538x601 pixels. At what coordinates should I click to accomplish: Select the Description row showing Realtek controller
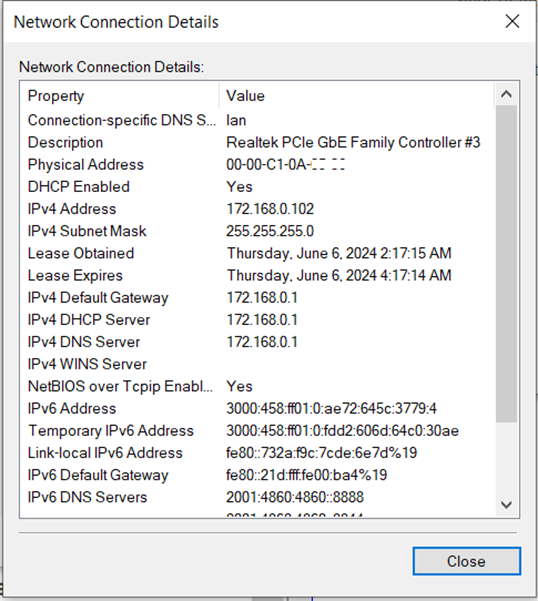click(x=258, y=142)
